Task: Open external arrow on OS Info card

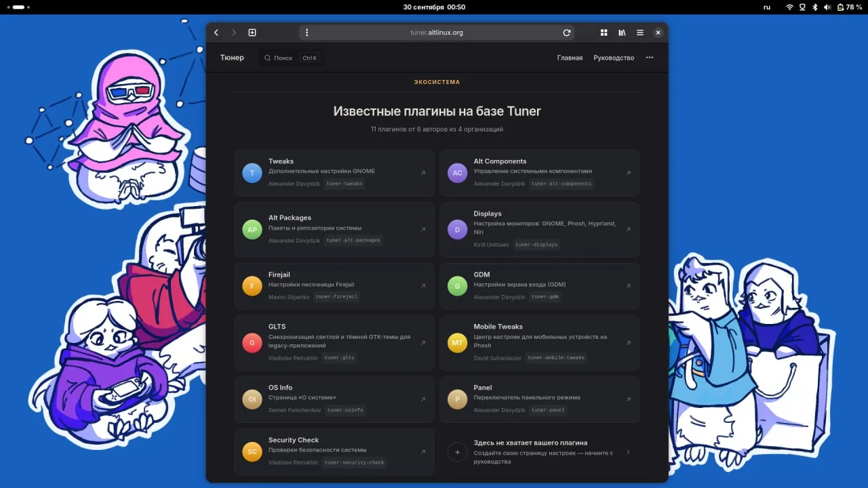Action: point(423,399)
